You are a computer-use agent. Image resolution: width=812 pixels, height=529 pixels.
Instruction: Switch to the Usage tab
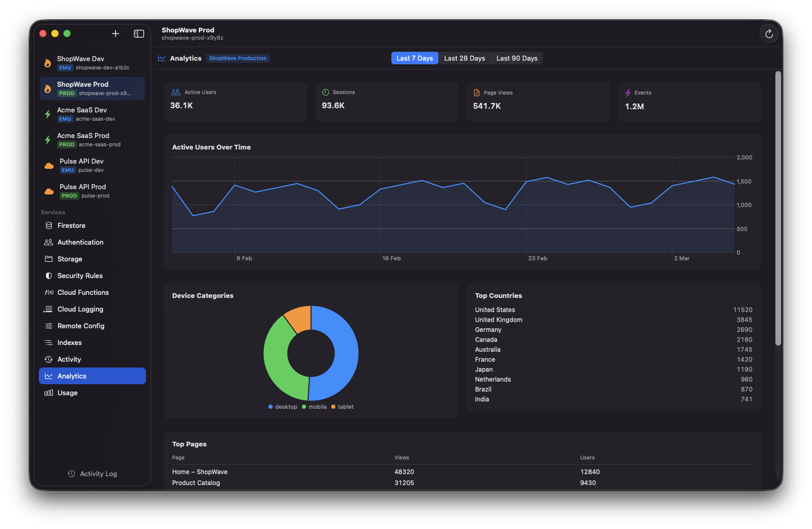pyautogui.click(x=67, y=393)
